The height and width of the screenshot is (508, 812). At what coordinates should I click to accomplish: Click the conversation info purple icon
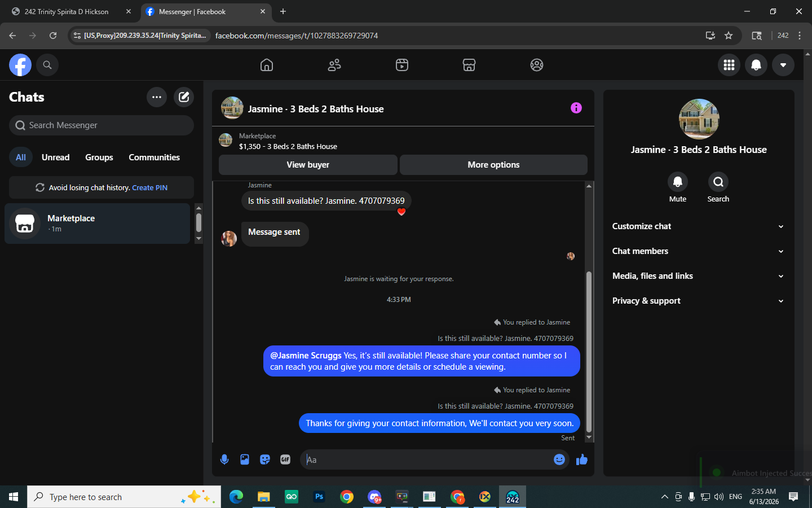[x=576, y=108]
